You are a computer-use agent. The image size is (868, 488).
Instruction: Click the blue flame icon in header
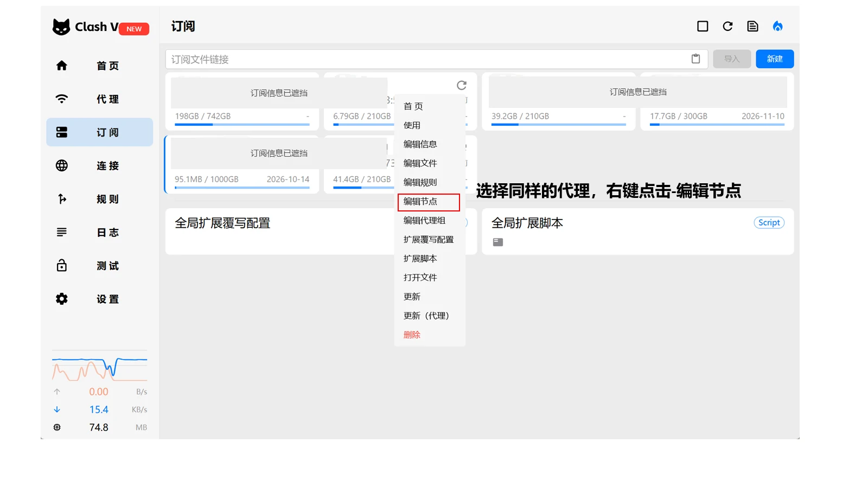[777, 26]
